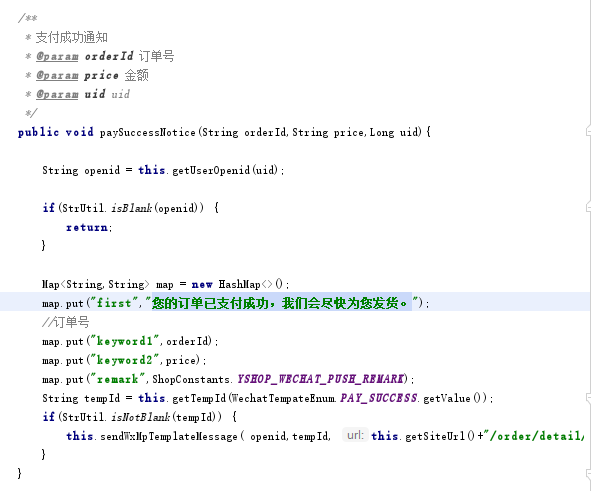This screenshot has height=491, width=591.
Task: Collapse the fold marker beside the tempId line
Action: (x=588, y=398)
